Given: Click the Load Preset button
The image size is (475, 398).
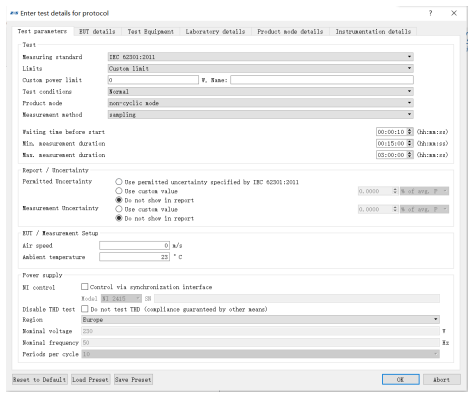Looking at the screenshot, I should pyautogui.click(x=90, y=379).
